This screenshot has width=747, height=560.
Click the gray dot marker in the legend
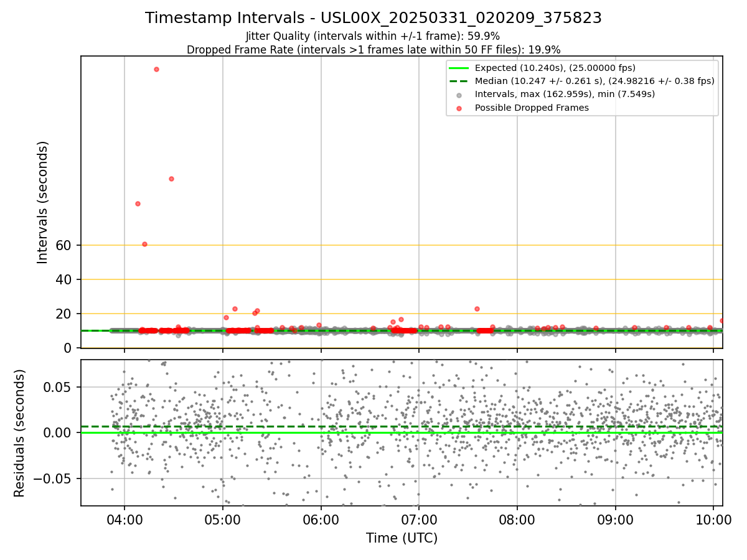point(459,95)
